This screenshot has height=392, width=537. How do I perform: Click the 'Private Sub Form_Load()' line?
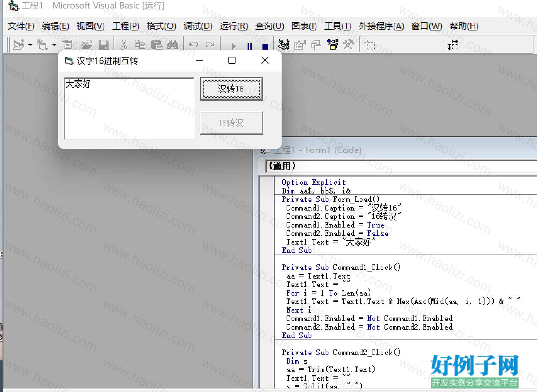(x=331, y=200)
